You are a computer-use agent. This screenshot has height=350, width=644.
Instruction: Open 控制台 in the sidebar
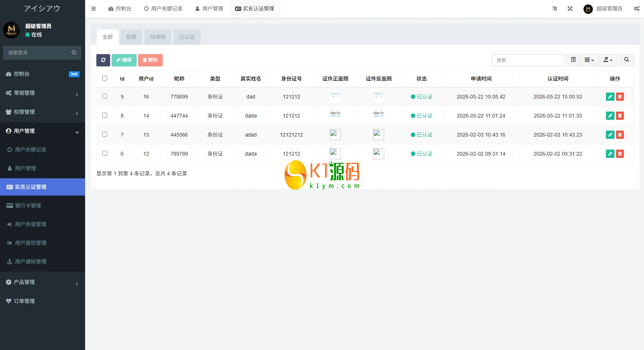coord(43,74)
